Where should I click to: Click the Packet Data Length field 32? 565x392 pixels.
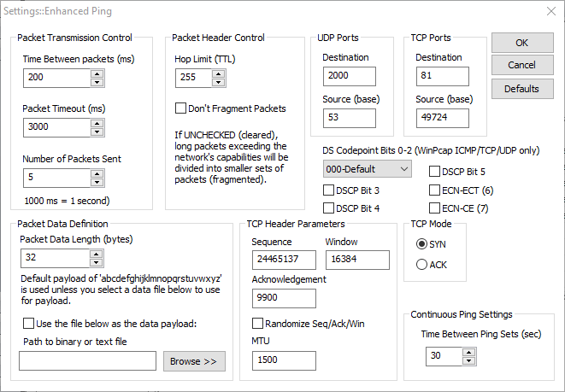[55, 259]
